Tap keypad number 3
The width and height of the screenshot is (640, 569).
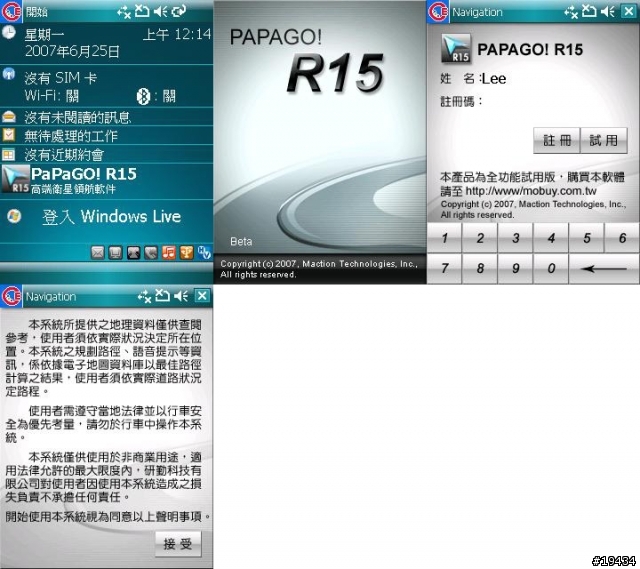516,238
